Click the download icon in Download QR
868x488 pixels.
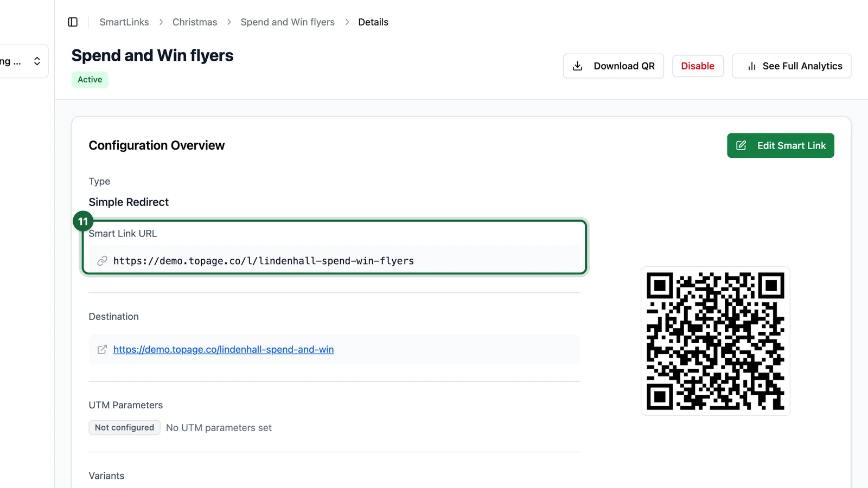click(x=578, y=66)
